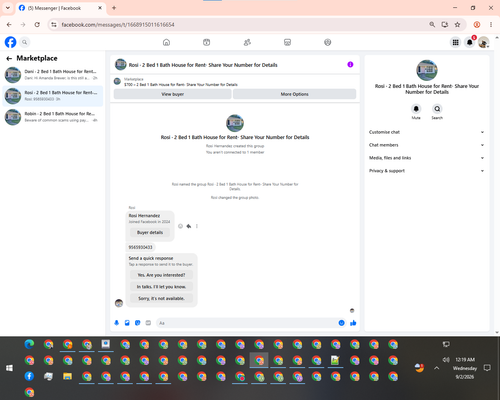Expand Privacy & support section
The width and height of the screenshot is (500, 400).
coord(427,171)
